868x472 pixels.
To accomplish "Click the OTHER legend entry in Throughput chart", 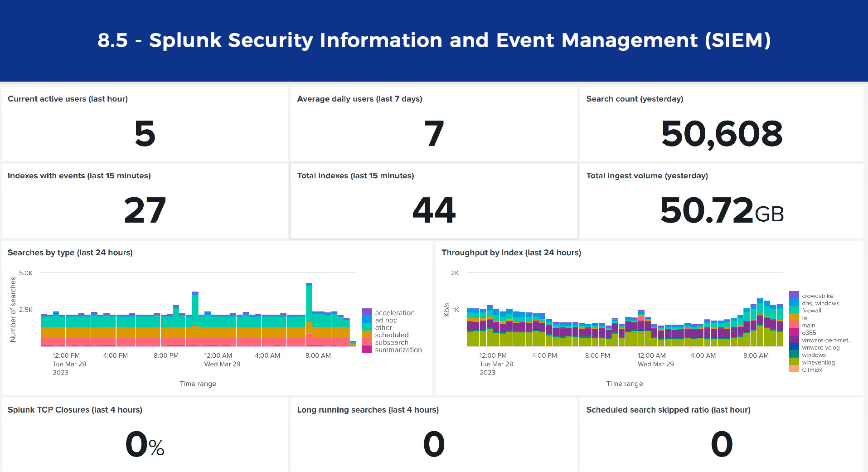I will pos(811,370).
